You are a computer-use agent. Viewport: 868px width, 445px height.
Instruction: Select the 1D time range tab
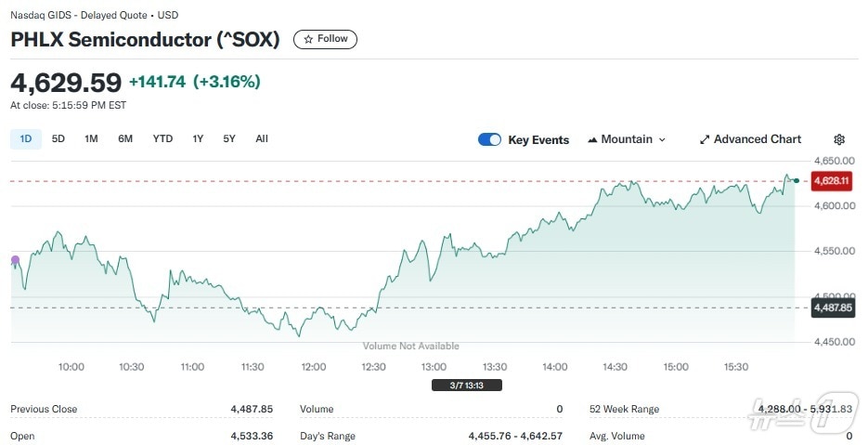(26, 138)
